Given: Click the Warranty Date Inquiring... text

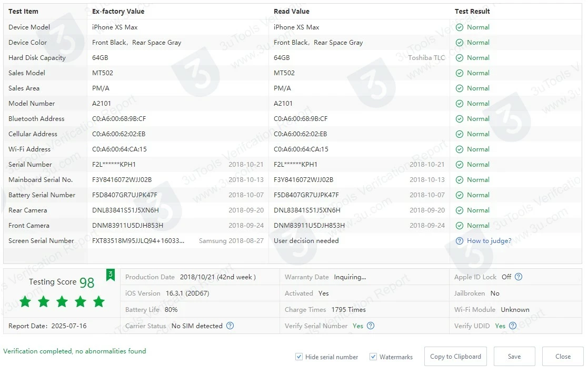Looking at the screenshot, I should click(x=350, y=277).
